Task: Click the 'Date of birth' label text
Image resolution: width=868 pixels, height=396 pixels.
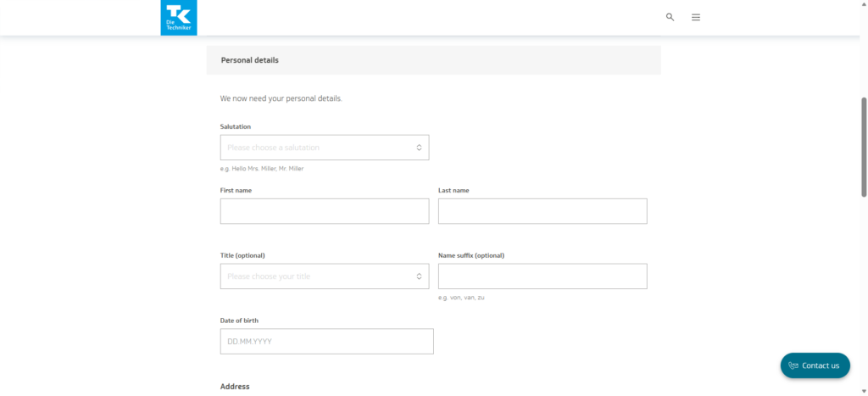Action: (239, 321)
